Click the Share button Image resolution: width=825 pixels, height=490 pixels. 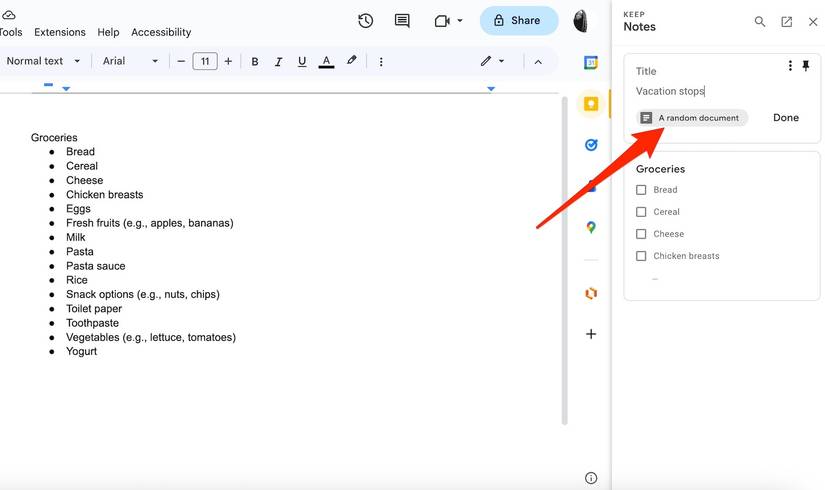click(518, 20)
